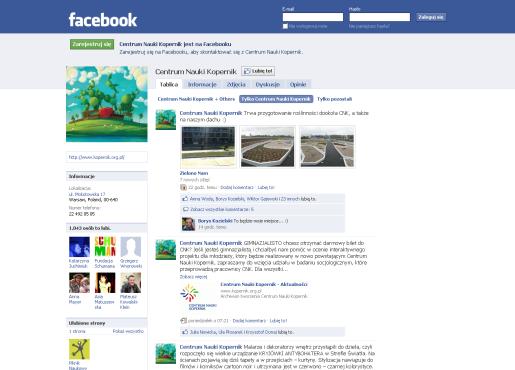Open the large page profile picture

point(107,104)
